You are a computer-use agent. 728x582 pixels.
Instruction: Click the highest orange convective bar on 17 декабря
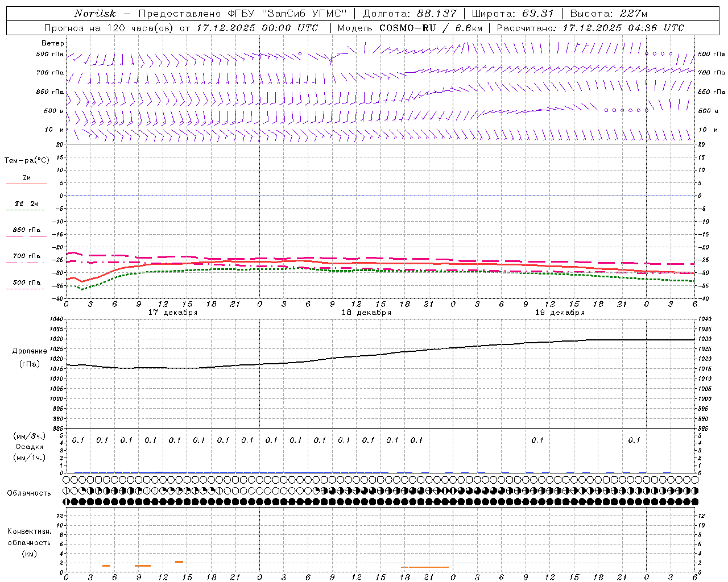pyautogui.click(x=179, y=562)
